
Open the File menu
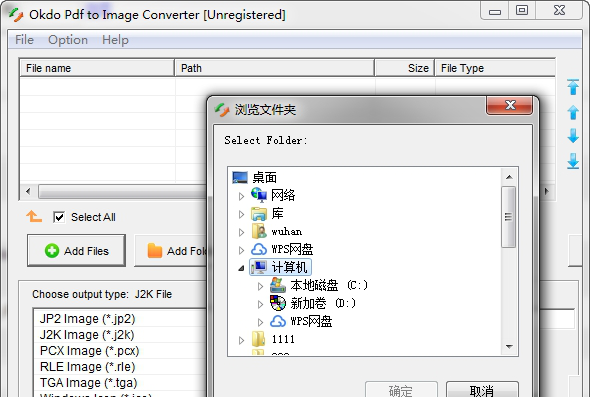tap(24, 40)
